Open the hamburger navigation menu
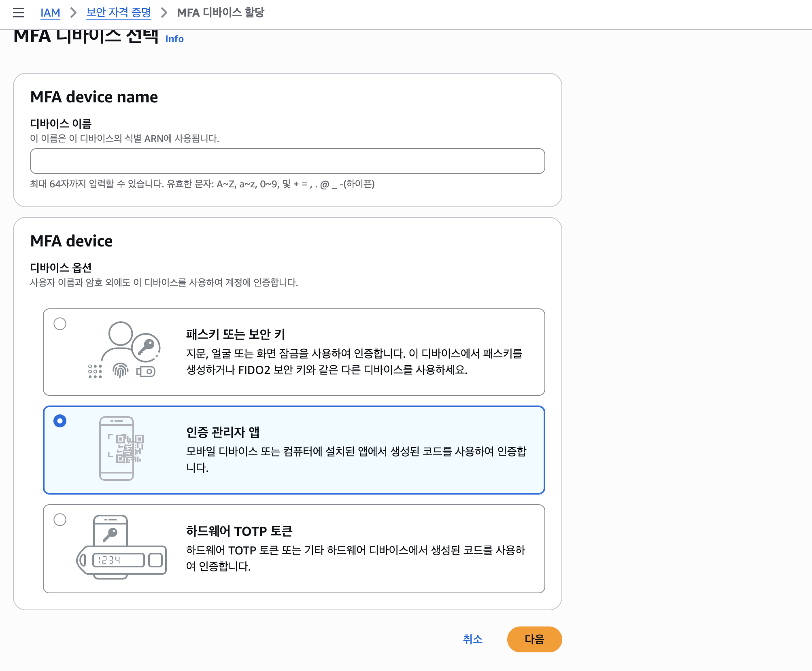The width and height of the screenshot is (812, 671). click(x=19, y=13)
